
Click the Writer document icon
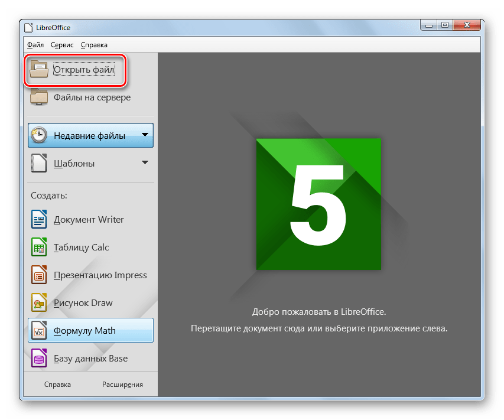pyautogui.click(x=39, y=220)
